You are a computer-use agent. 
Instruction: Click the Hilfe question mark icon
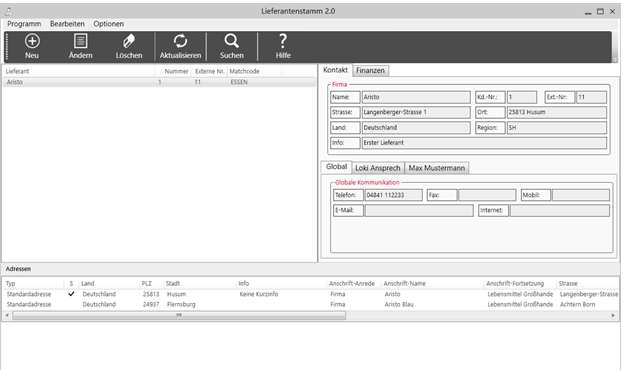283,41
